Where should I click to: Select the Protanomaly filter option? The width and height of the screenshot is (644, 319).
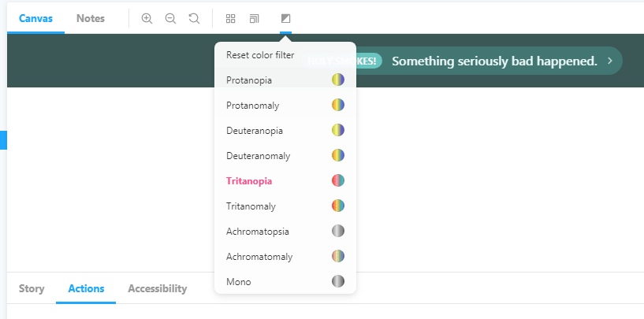[285, 106]
